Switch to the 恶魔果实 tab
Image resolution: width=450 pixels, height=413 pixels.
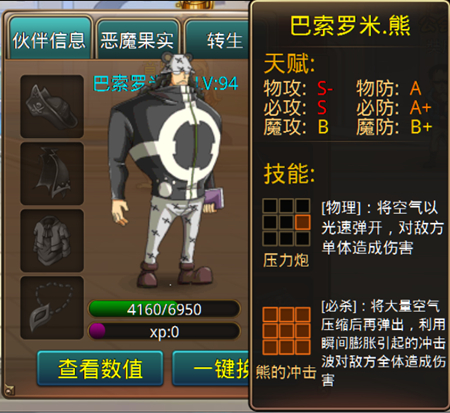[x=137, y=40]
